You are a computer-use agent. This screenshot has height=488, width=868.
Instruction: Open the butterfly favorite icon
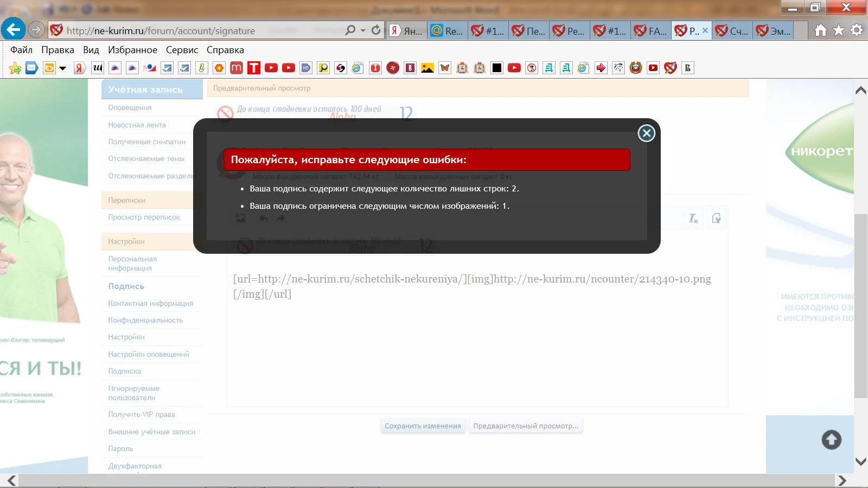pos(445,68)
